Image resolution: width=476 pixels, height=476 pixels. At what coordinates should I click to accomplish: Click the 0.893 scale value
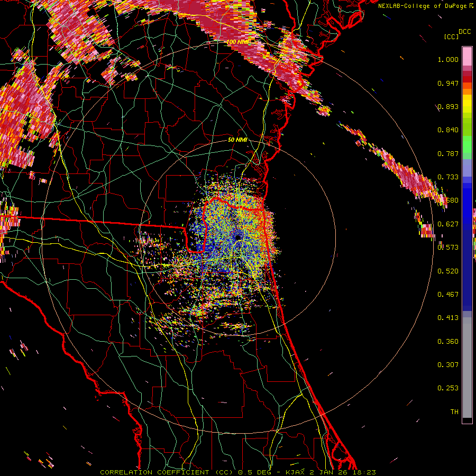pos(448,106)
